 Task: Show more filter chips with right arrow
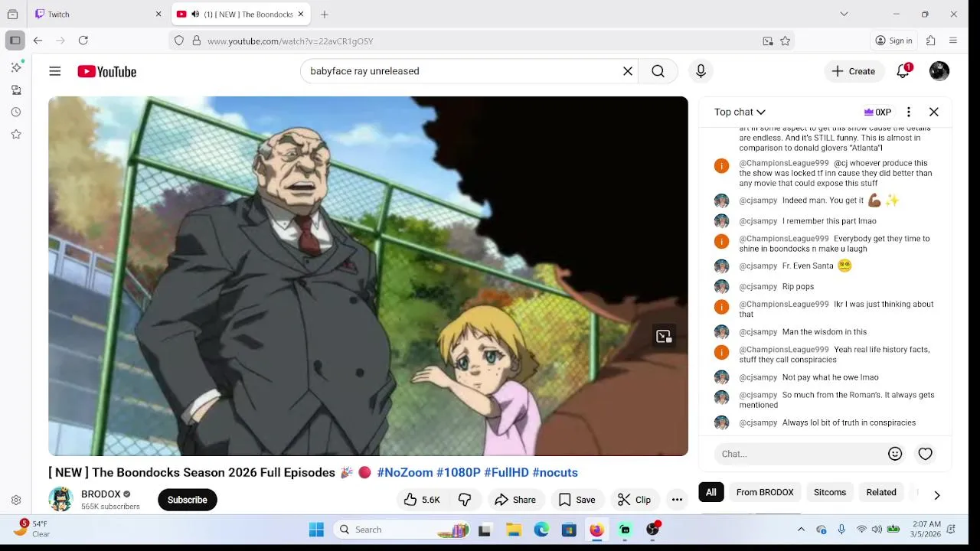click(x=936, y=495)
